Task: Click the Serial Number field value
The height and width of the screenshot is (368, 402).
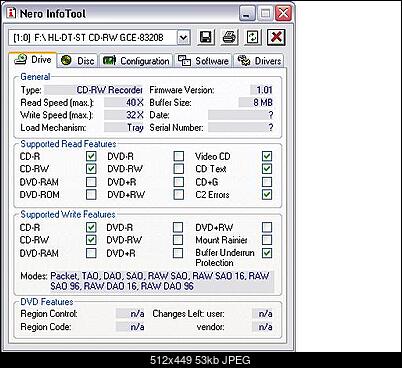Action: 241,128
